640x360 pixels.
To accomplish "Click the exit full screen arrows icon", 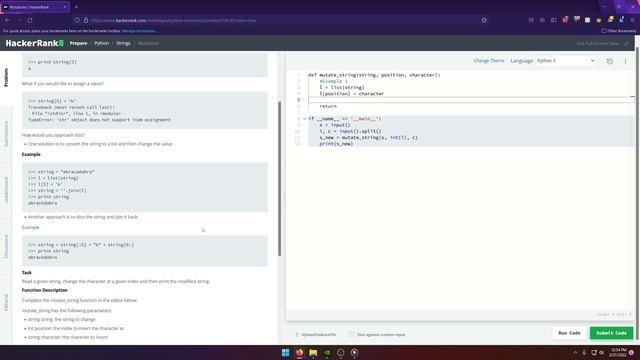I will pos(627,43).
